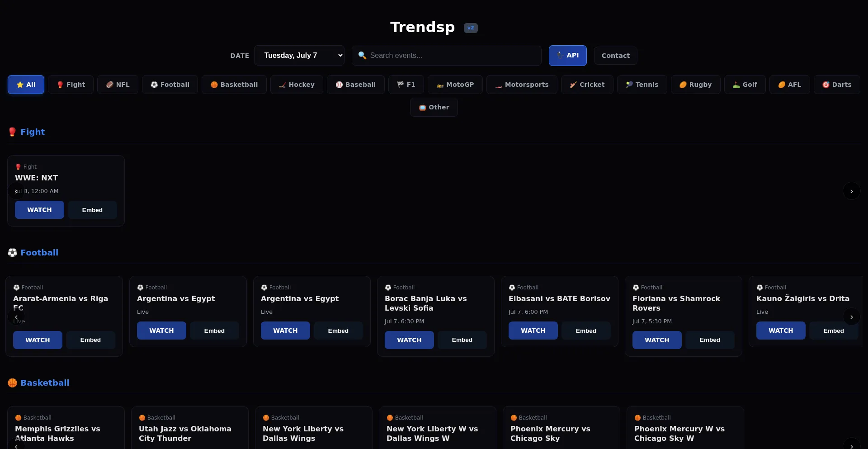Click the magnifying glass search icon
This screenshot has width=868, height=449.
362,55
